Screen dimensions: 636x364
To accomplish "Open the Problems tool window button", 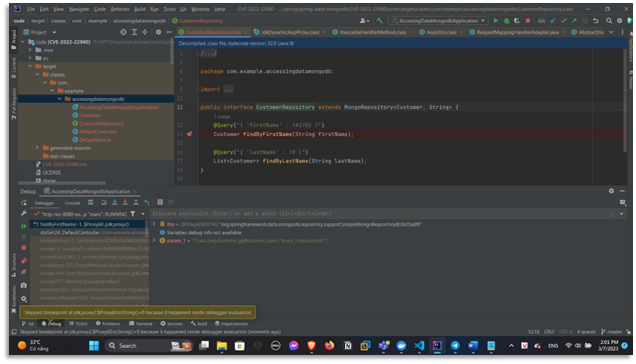I will click(x=108, y=323).
